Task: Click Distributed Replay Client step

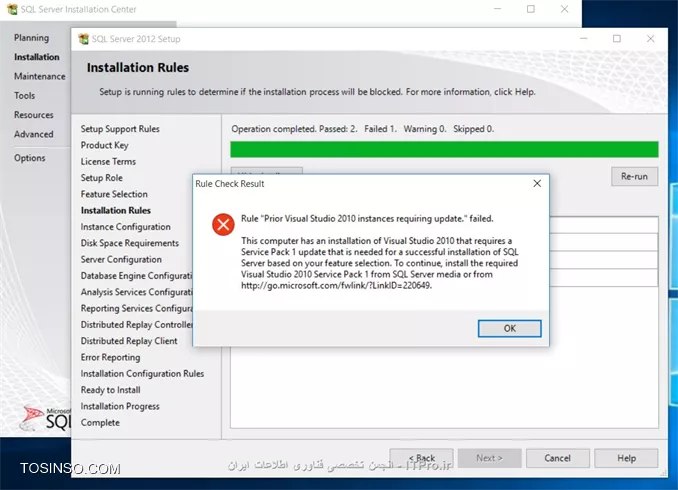Action: pyautogui.click(x=129, y=341)
